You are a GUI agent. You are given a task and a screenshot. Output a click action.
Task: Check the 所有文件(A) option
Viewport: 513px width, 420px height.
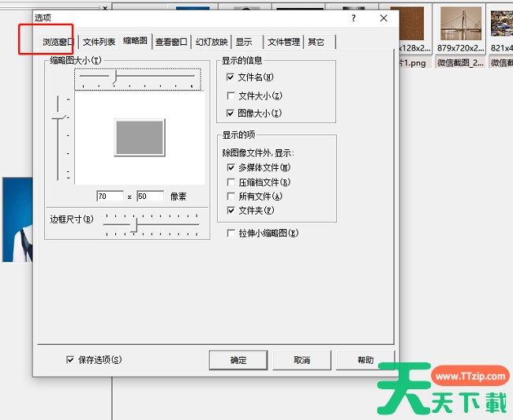230,196
